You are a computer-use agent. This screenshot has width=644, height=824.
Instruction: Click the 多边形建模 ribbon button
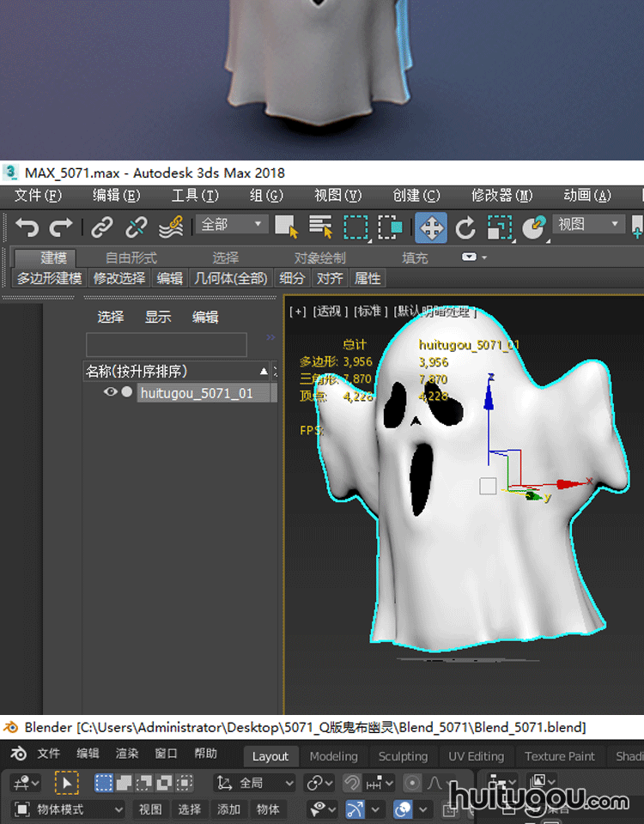(50, 278)
